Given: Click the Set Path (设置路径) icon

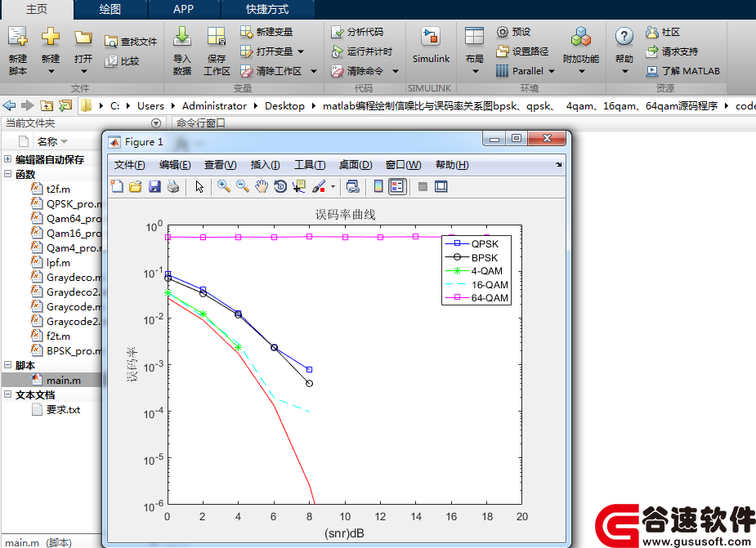Looking at the screenshot, I should (503, 51).
